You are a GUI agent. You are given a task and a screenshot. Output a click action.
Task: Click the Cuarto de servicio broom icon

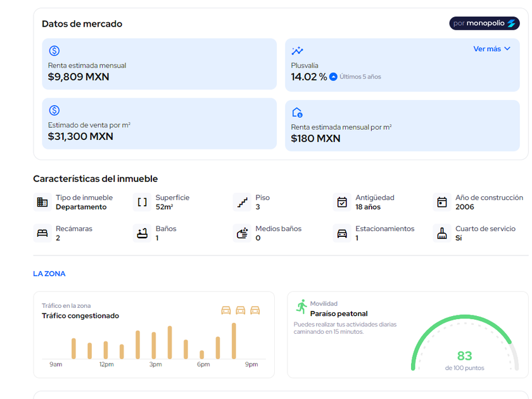coord(442,233)
